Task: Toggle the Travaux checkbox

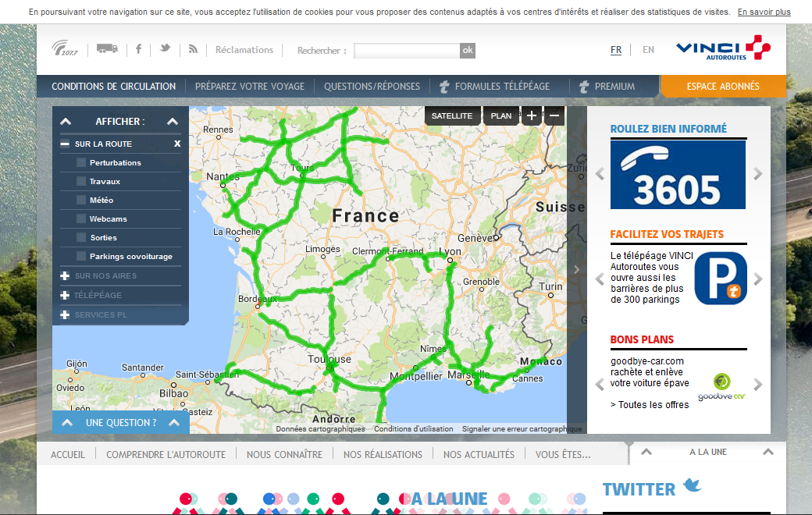Action: coord(80,181)
